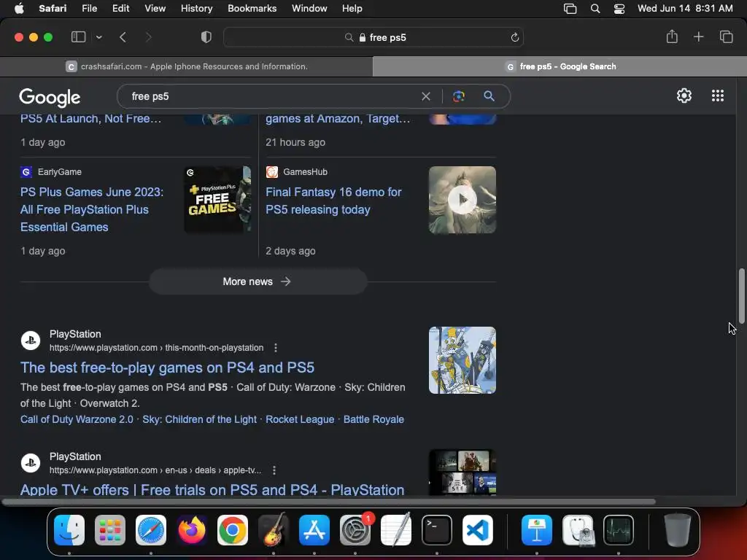Select the free ps5 Google Search tab
This screenshot has width=747, height=560.
point(560,66)
